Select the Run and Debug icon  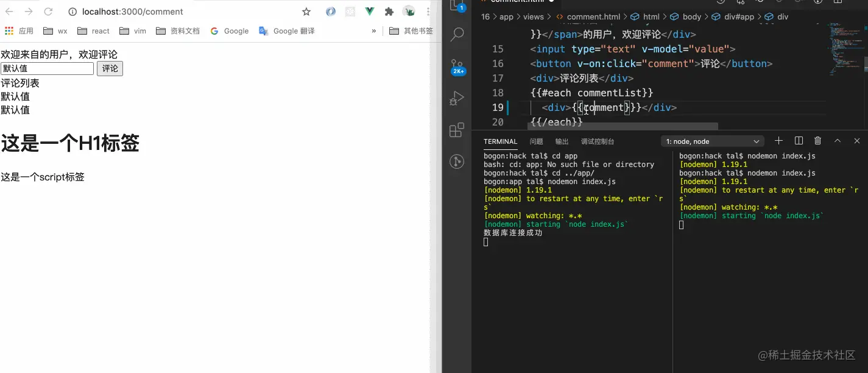pyautogui.click(x=457, y=98)
